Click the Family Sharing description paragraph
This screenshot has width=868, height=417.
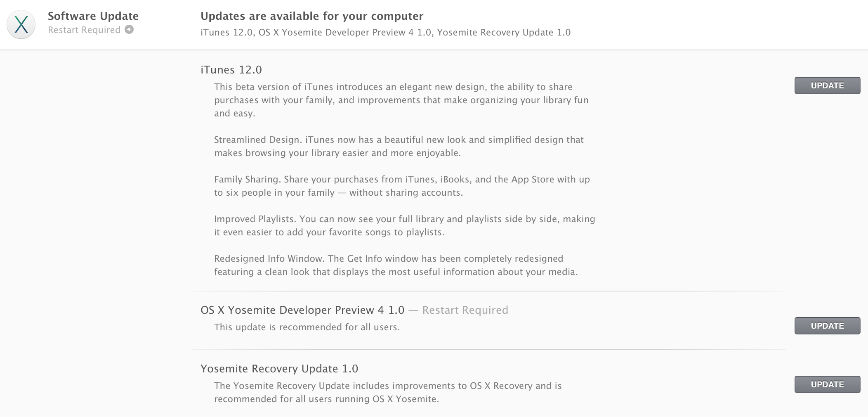[x=402, y=186]
